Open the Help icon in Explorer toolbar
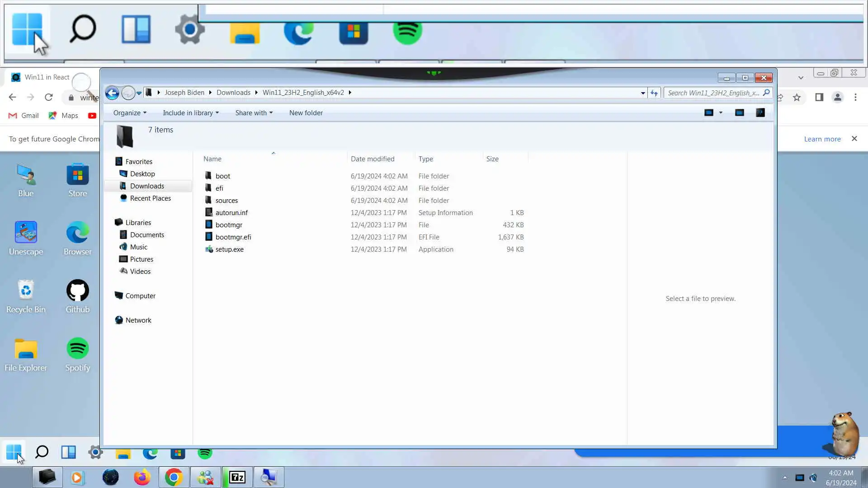 760,113
